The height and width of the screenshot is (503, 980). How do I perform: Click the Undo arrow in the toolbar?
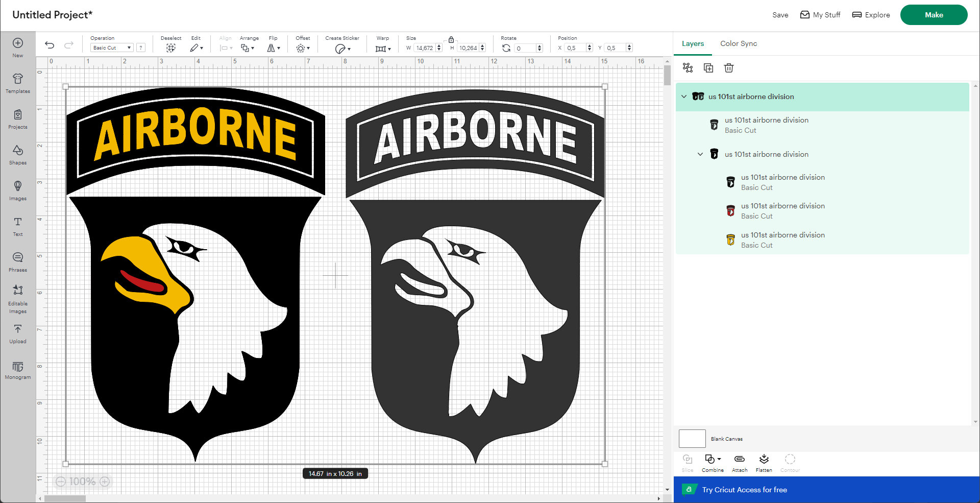coord(49,45)
